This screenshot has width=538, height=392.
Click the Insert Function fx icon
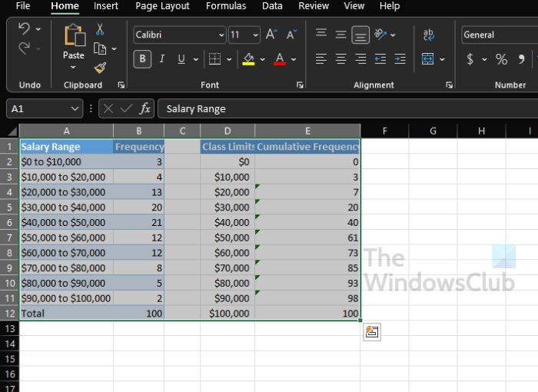pos(145,109)
